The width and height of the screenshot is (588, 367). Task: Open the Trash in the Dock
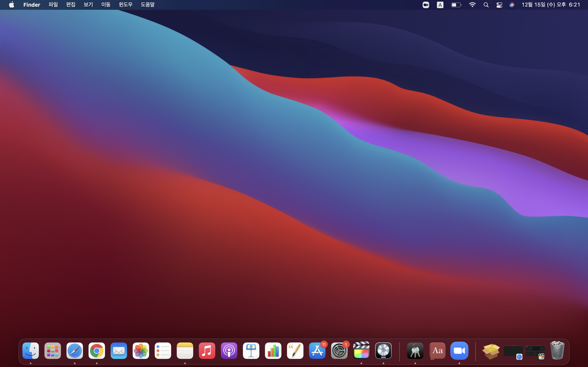tap(557, 350)
